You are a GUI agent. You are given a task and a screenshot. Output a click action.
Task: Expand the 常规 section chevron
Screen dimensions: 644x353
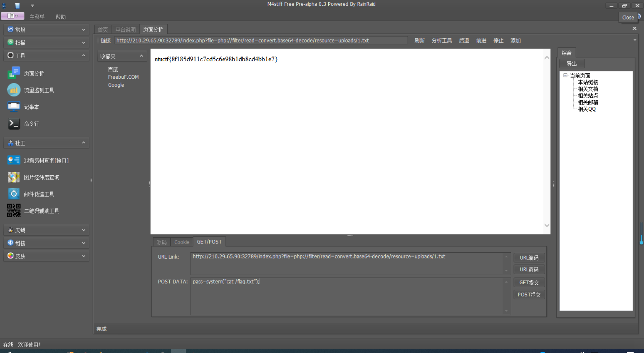coord(84,30)
